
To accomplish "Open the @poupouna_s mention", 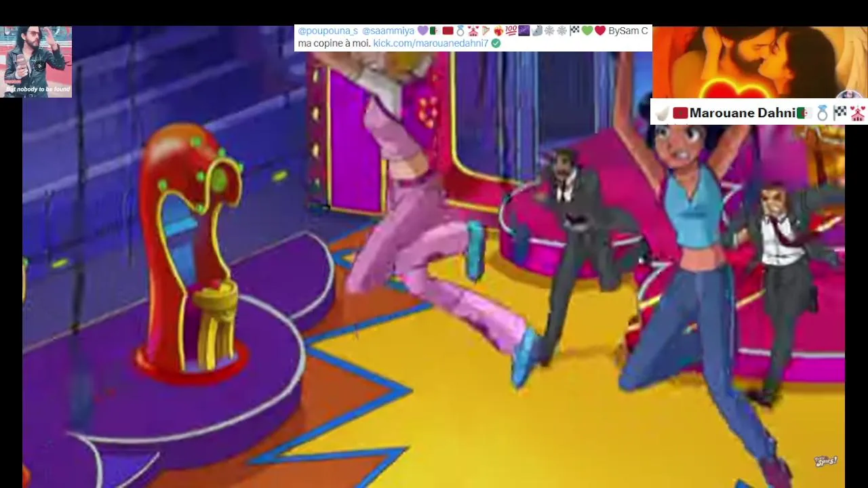I will pos(328,31).
